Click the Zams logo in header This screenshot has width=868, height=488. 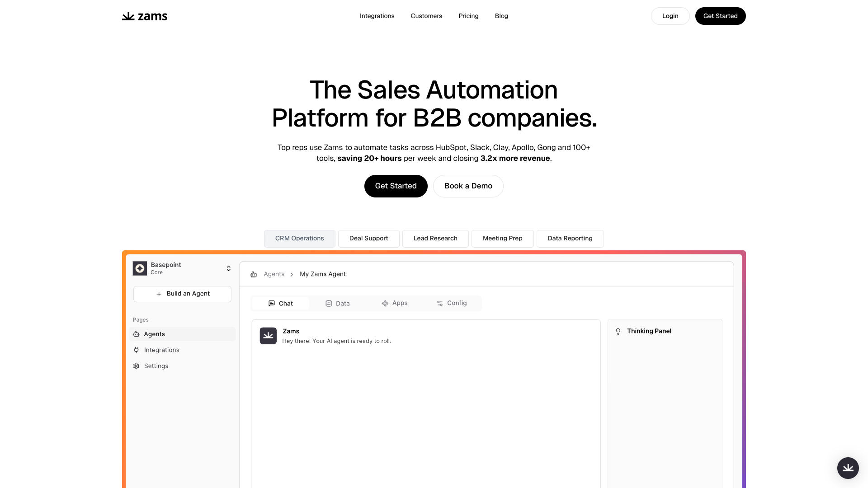pyautogui.click(x=145, y=16)
